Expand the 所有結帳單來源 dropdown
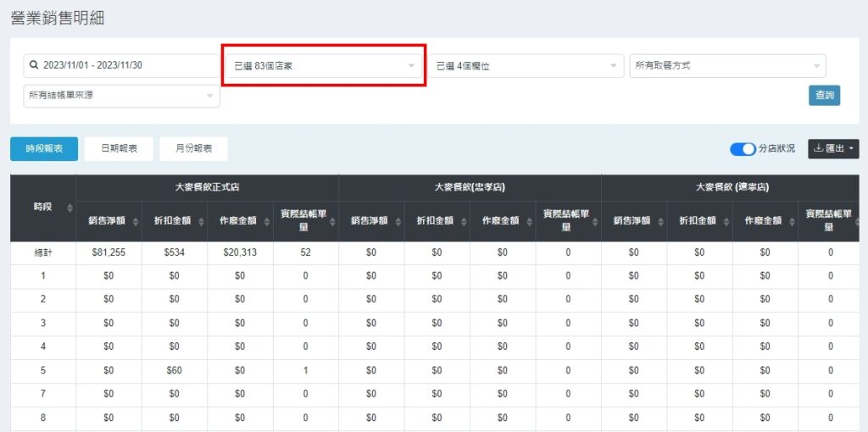The height and width of the screenshot is (432, 868). tap(121, 96)
